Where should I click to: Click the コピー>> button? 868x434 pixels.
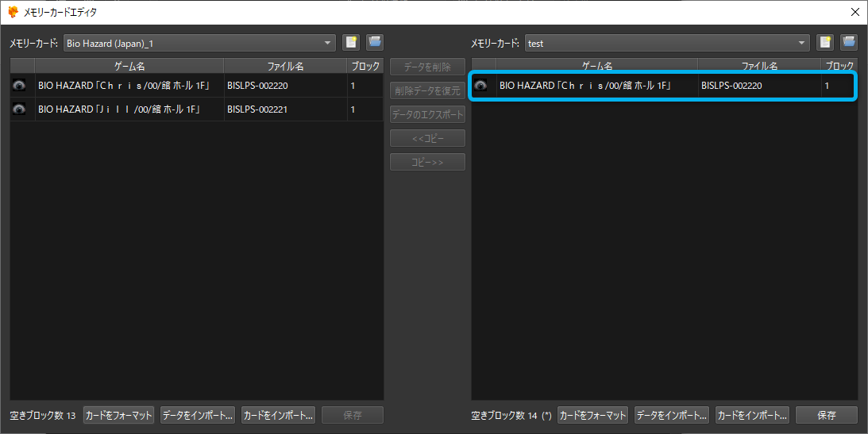(427, 162)
